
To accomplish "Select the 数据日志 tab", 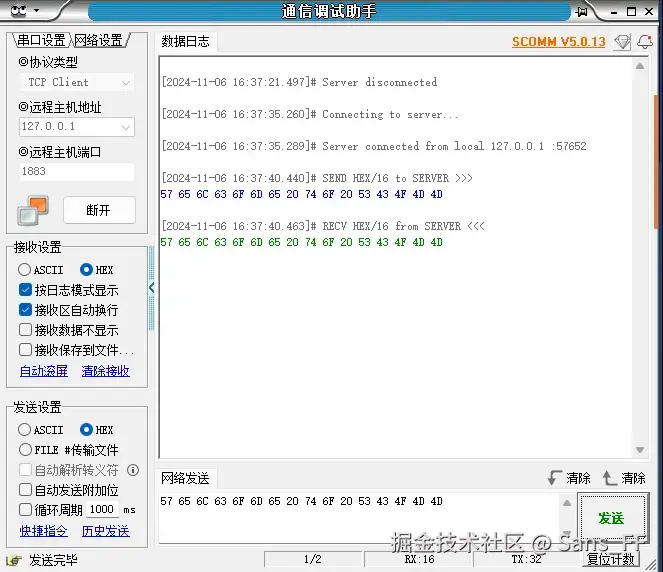I will [x=186, y=41].
